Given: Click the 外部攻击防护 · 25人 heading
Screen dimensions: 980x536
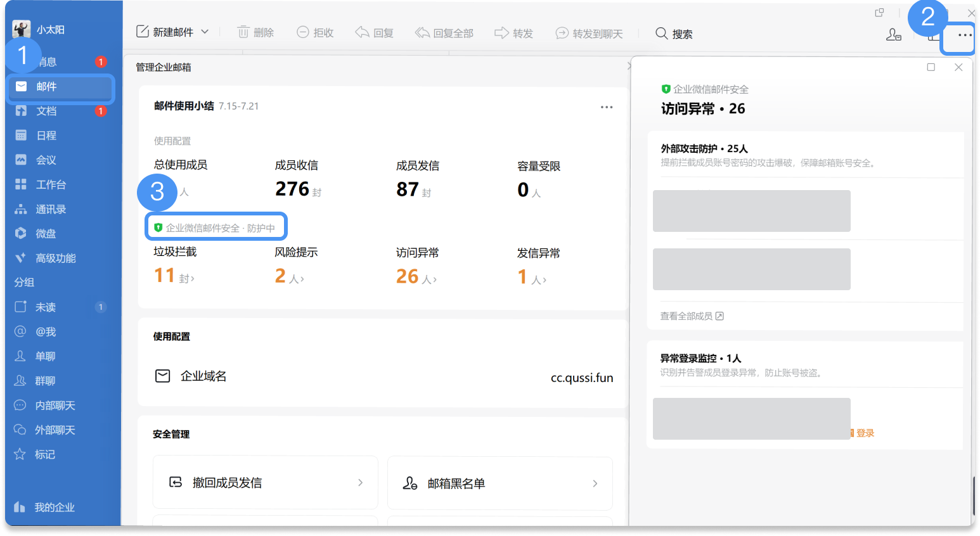Looking at the screenshot, I should click(x=704, y=149).
